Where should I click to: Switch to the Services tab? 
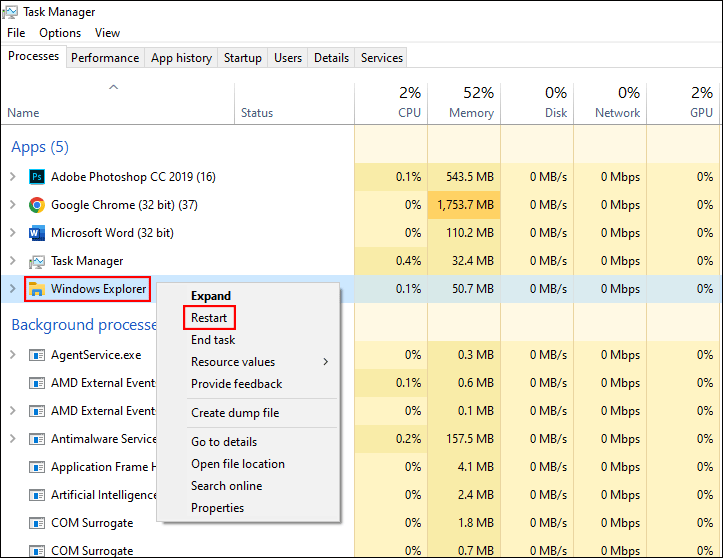click(382, 58)
